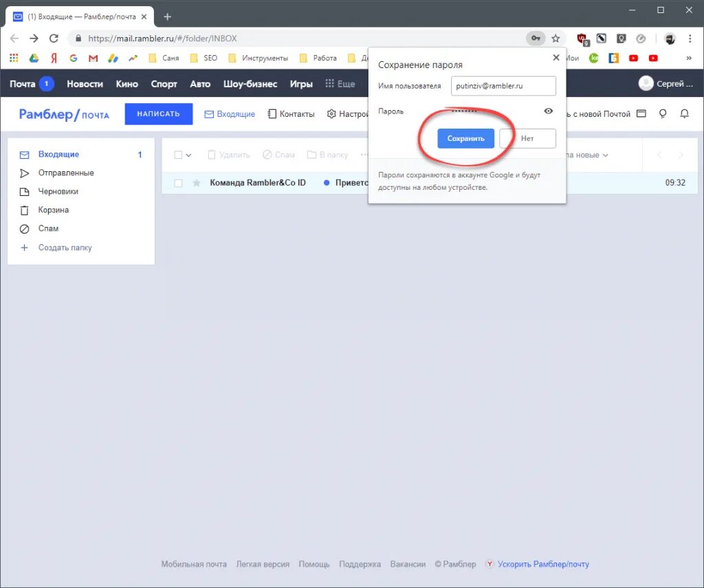Open Новости in top navigation
Viewport: 704px width, 588px height.
click(85, 83)
